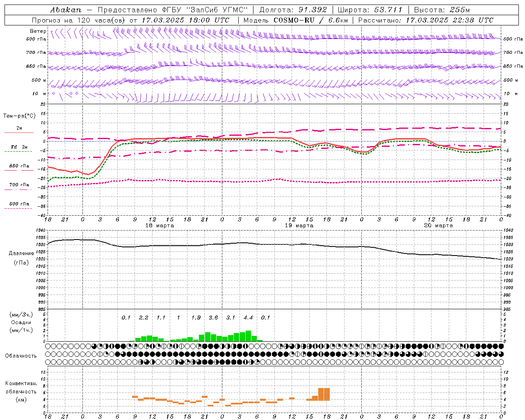The image size is (525, 420).
Task: Click the '3.6' three-hour precipitation total
Action: (x=213, y=317)
